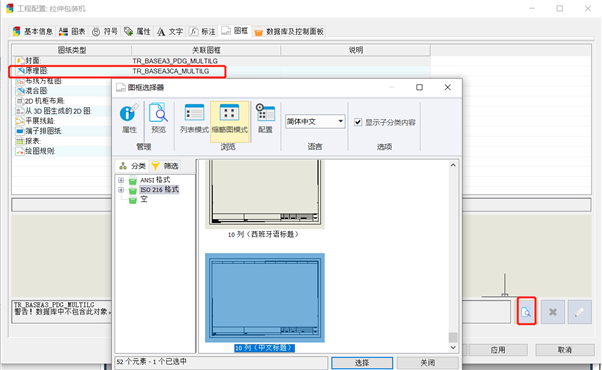Select the 平展线束 harness row
602x370 pixels.
point(62,121)
